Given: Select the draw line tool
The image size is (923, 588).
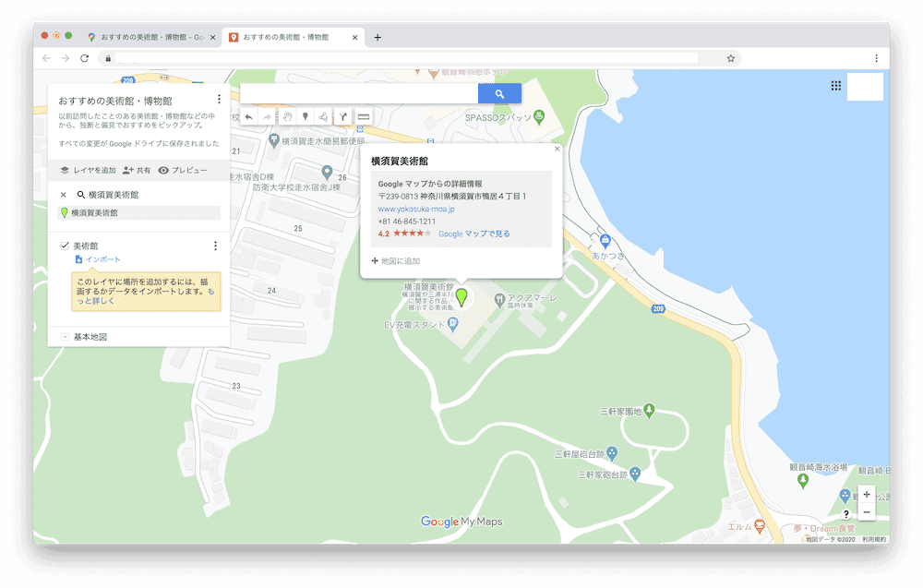Looking at the screenshot, I should click(x=323, y=116).
